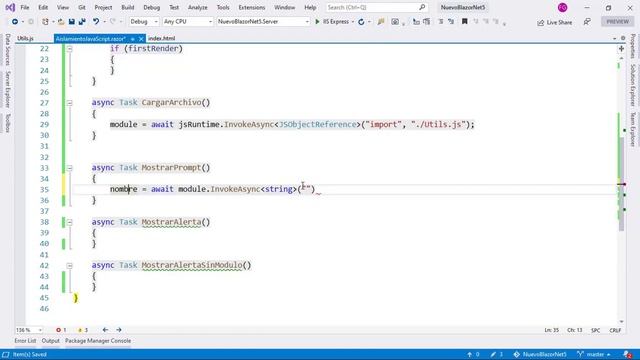This screenshot has width=640, height=360.
Task: Open the Solution Explorer side tab
Action: 633,85
